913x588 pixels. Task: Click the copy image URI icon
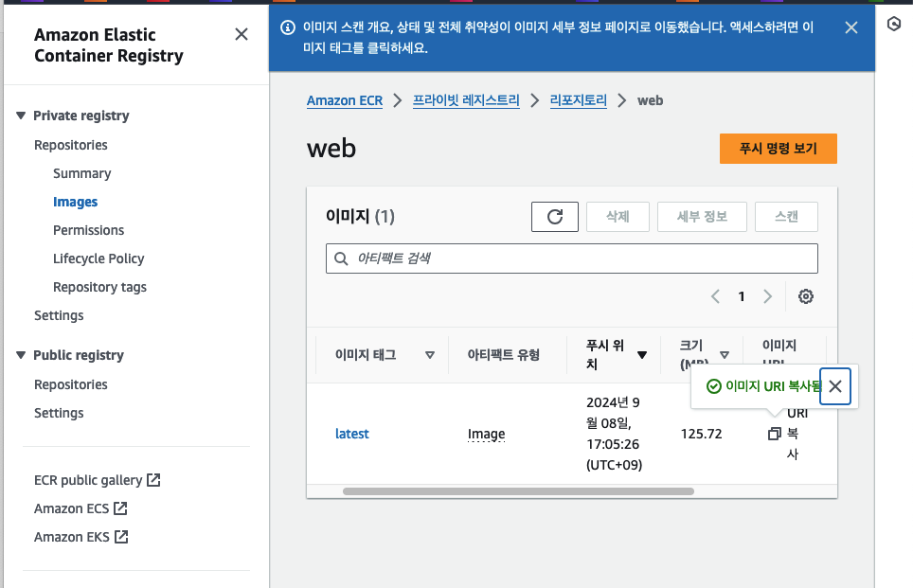774,434
